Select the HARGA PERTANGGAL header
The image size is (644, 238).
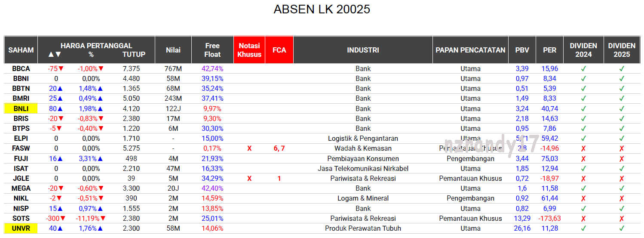96,46
